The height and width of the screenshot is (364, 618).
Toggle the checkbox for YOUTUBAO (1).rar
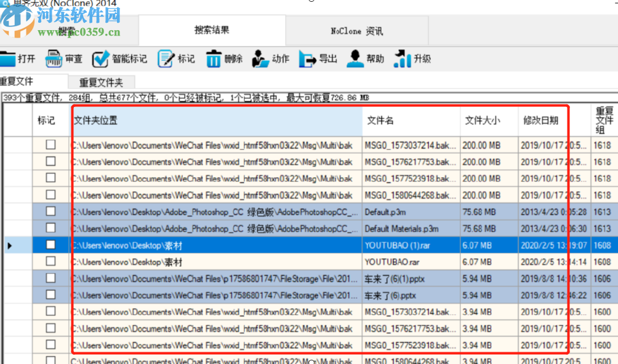(x=50, y=245)
